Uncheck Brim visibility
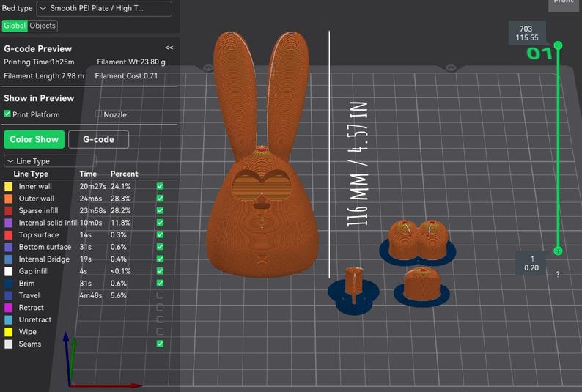Viewport: 582px width, 392px height. [x=160, y=283]
